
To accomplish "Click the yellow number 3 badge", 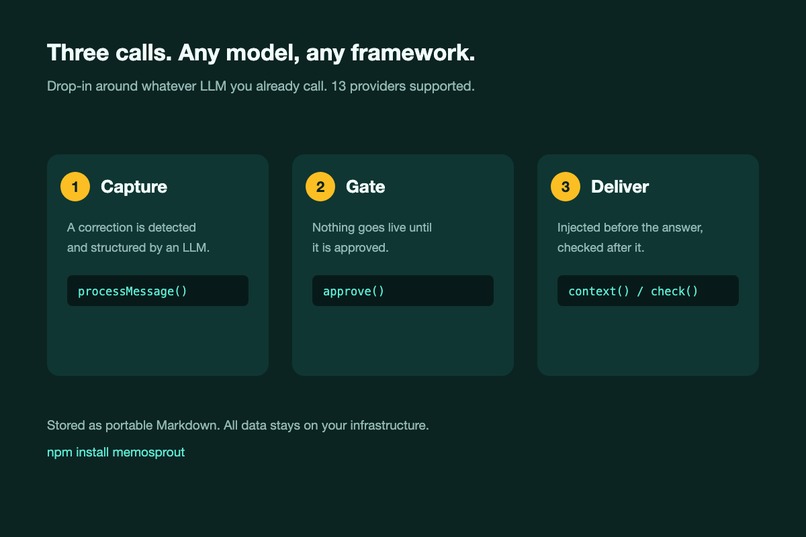I will click(x=565, y=187).
